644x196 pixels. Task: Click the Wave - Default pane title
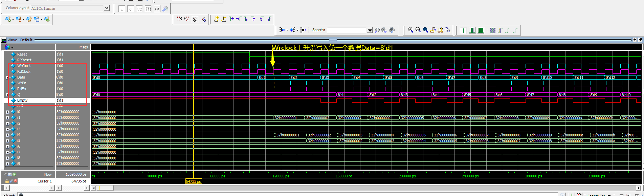coord(20,40)
